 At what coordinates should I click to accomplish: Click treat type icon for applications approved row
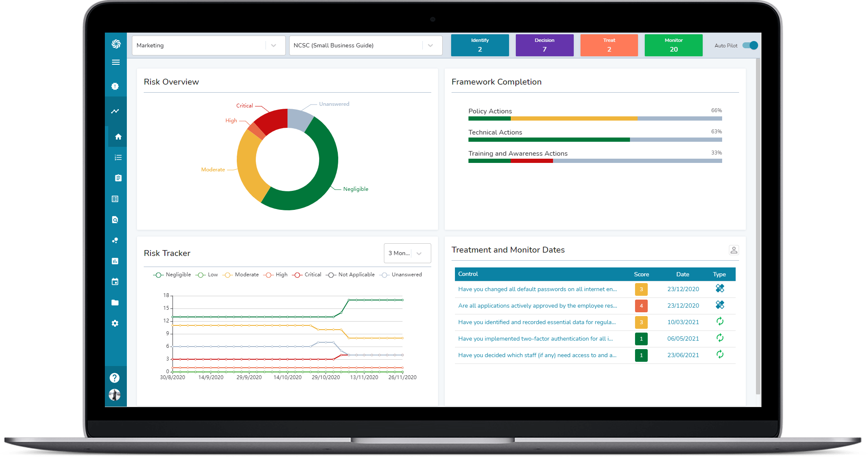click(720, 305)
